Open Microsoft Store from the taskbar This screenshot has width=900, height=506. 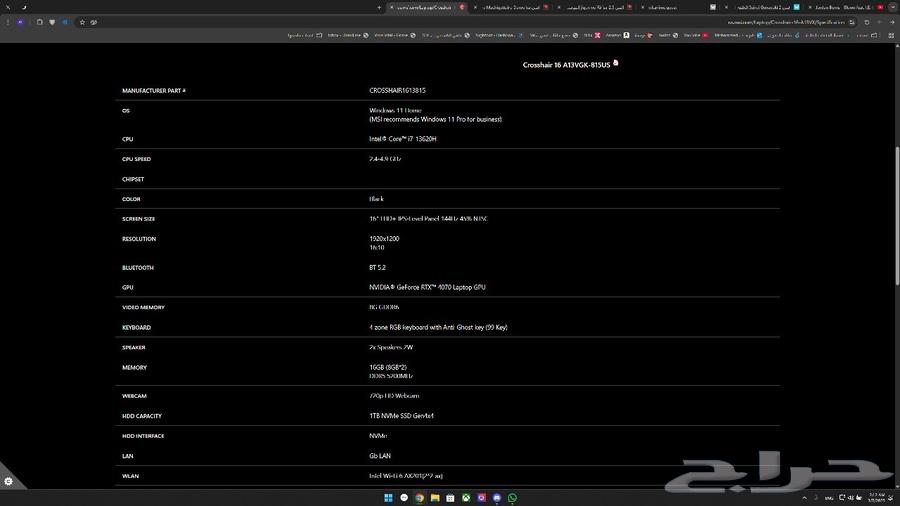click(x=451, y=497)
